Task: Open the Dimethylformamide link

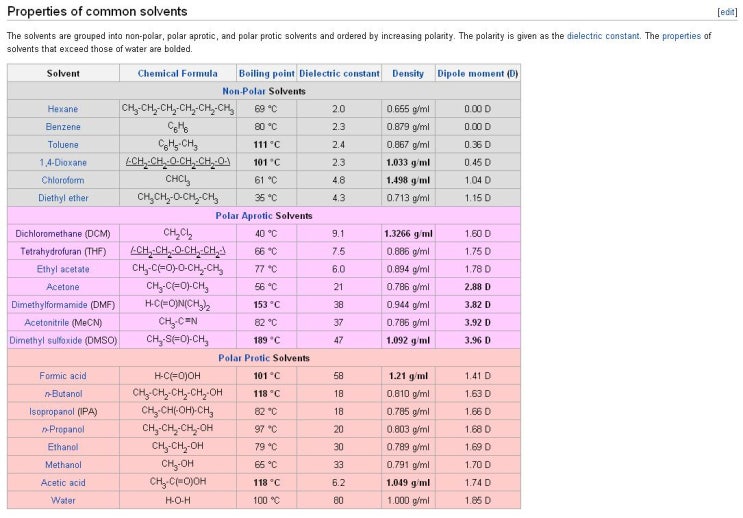Action: [49, 305]
